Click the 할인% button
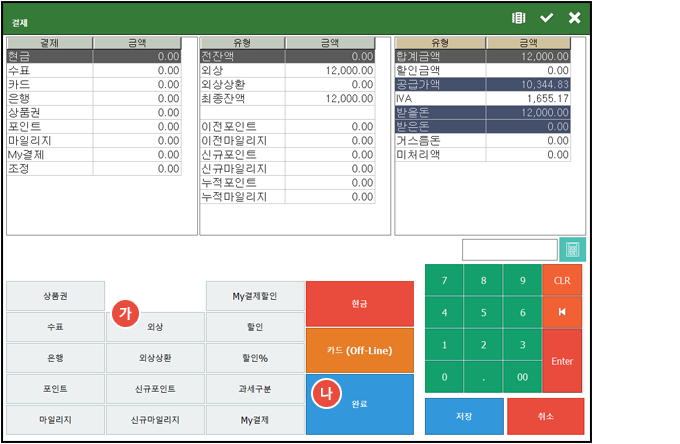The height and width of the screenshot is (444, 680). [255, 358]
